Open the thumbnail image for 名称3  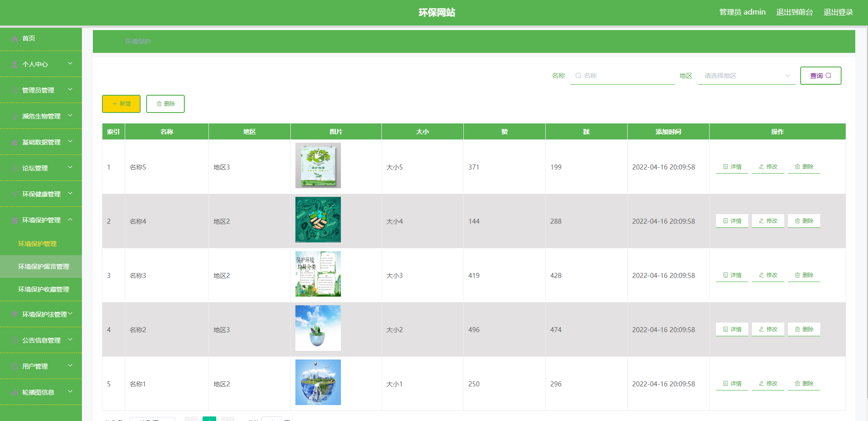[318, 274]
